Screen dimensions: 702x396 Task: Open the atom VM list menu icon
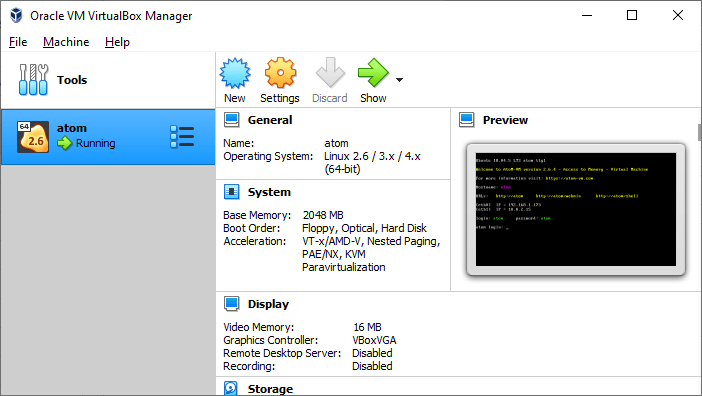click(x=182, y=137)
